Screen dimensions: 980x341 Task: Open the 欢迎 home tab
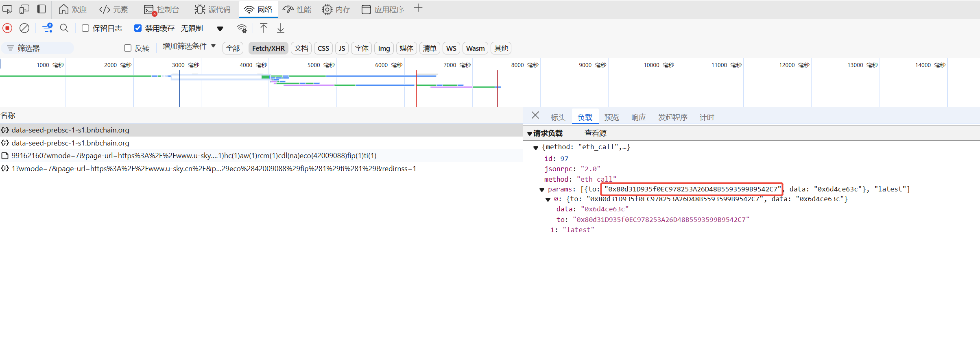(72, 9)
